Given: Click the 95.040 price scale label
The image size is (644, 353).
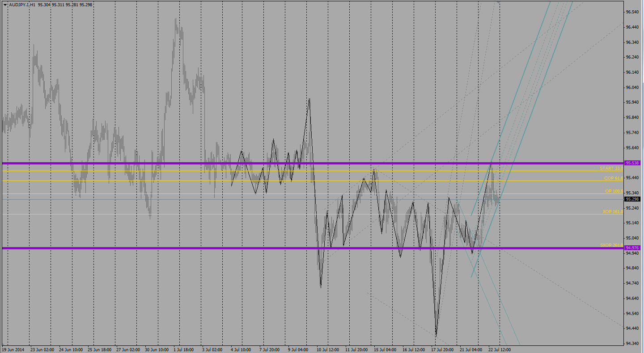Looking at the screenshot, I should [632, 238].
